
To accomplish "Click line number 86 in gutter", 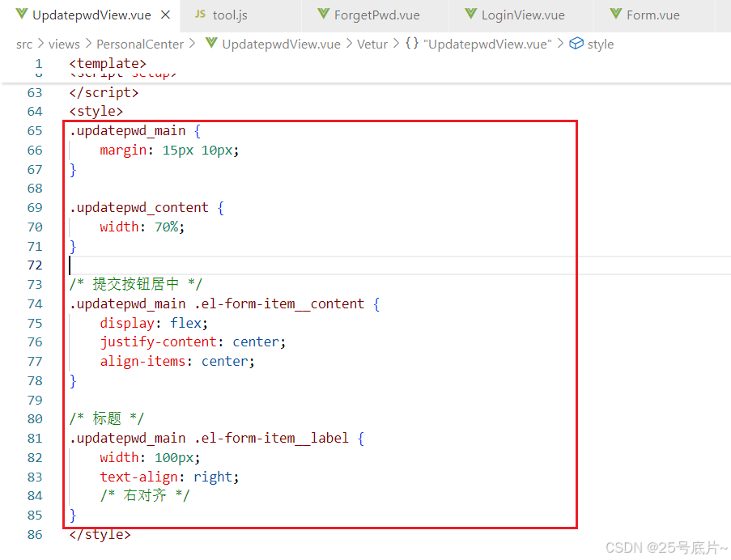I will click(x=35, y=534).
